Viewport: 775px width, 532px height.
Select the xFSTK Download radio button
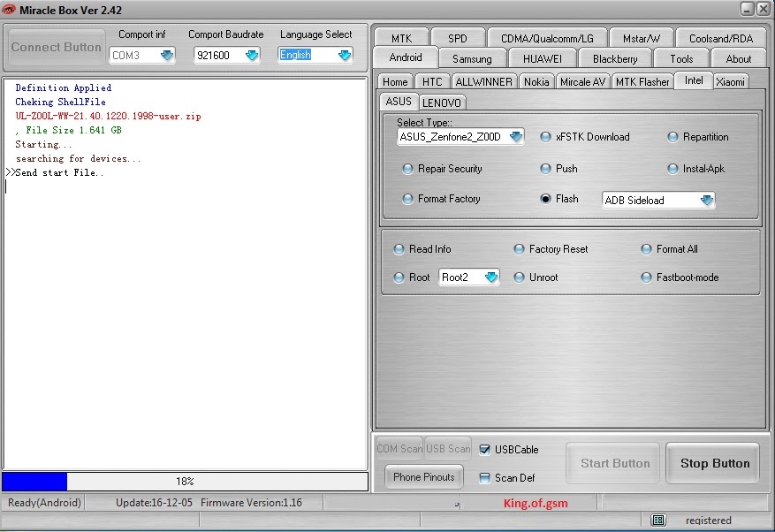(x=545, y=137)
